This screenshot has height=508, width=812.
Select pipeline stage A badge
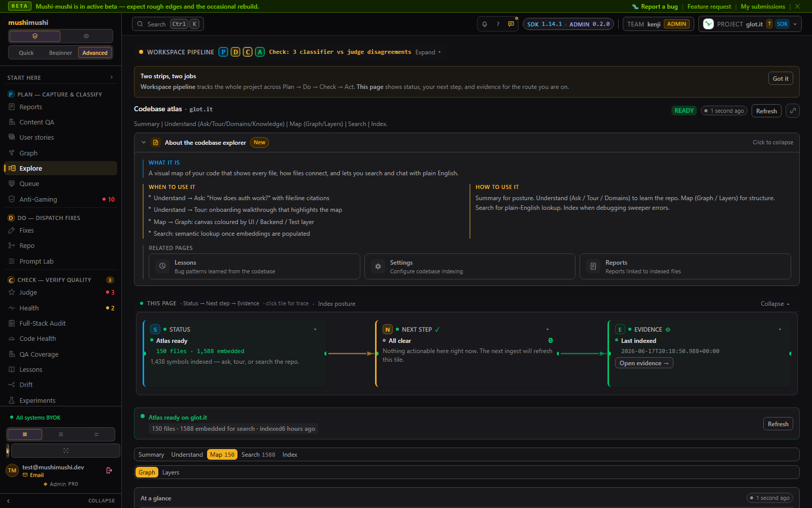point(260,52)
